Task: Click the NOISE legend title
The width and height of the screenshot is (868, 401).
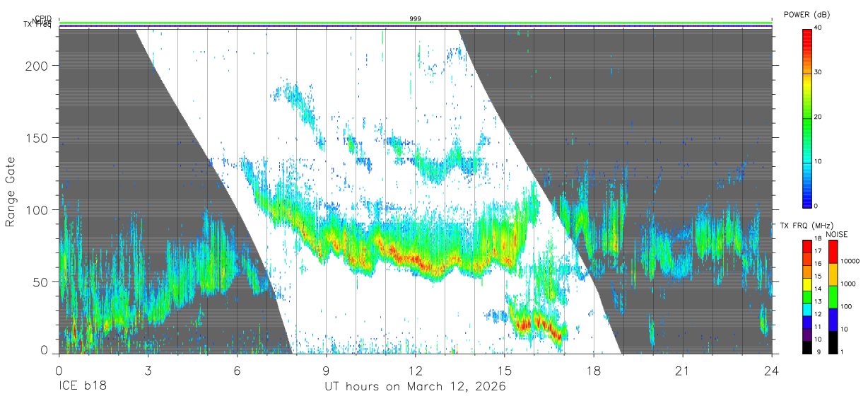Action: pyautogui.click(x=836, y=234)
